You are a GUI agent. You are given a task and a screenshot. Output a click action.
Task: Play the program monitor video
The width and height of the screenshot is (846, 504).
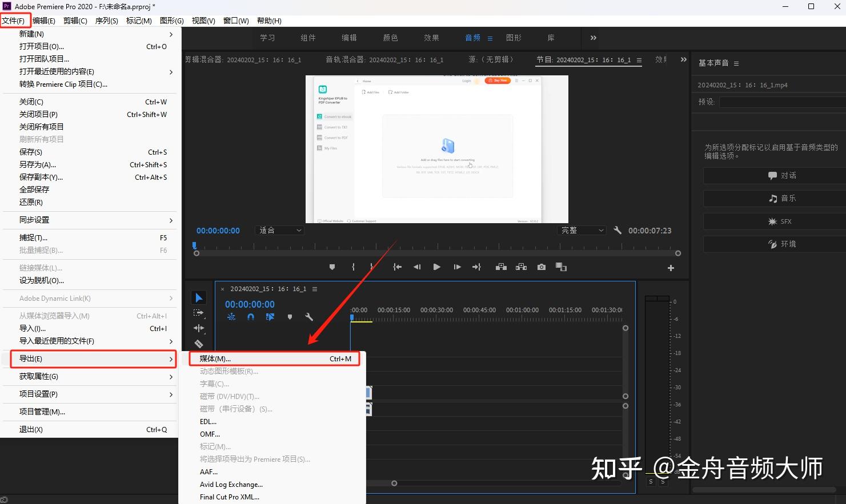436,267
